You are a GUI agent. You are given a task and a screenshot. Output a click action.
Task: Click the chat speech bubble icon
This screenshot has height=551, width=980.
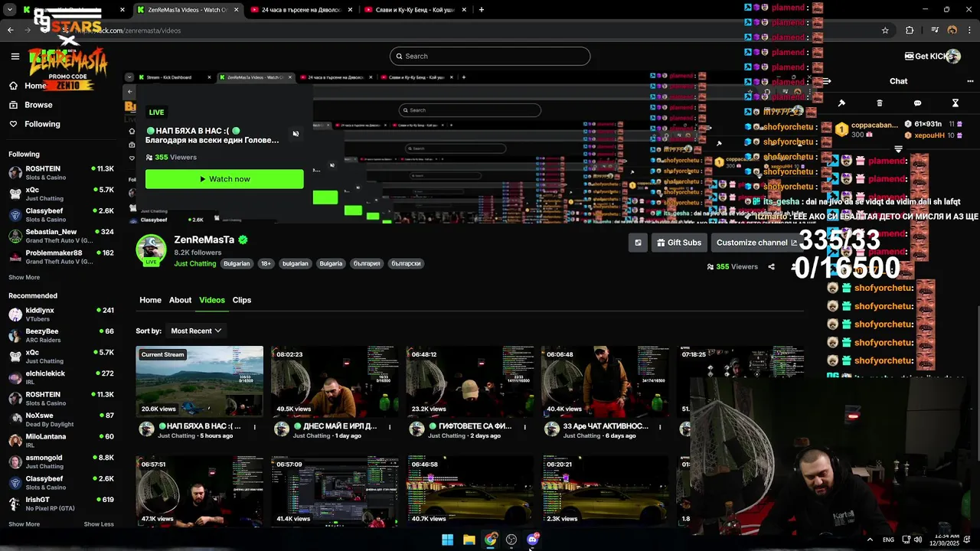tap(917, 103)
